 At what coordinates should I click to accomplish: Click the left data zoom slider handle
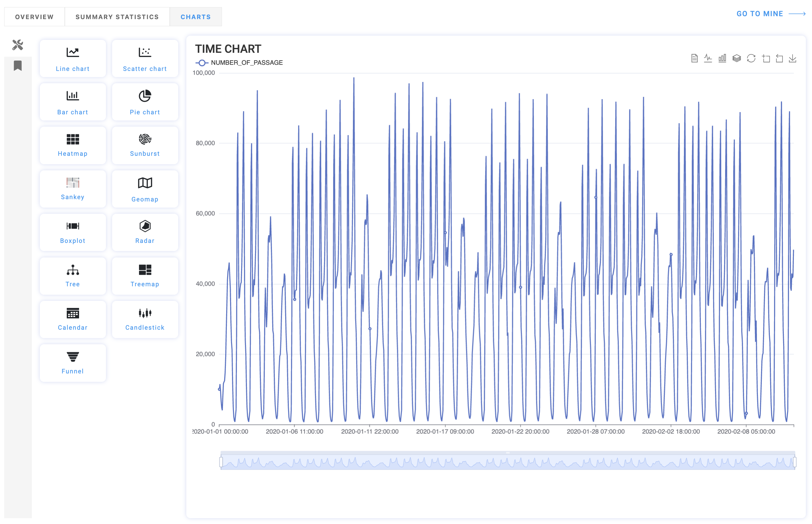221,462
